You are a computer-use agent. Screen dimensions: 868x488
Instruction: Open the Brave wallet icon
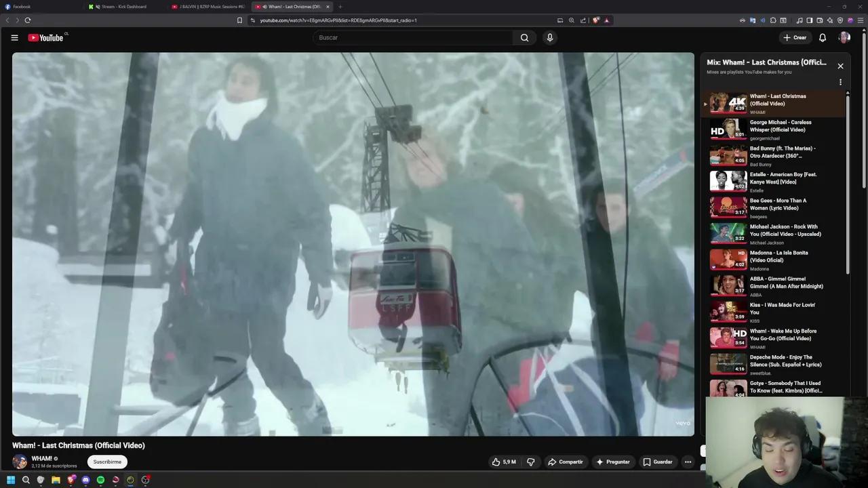coord(820,20)
